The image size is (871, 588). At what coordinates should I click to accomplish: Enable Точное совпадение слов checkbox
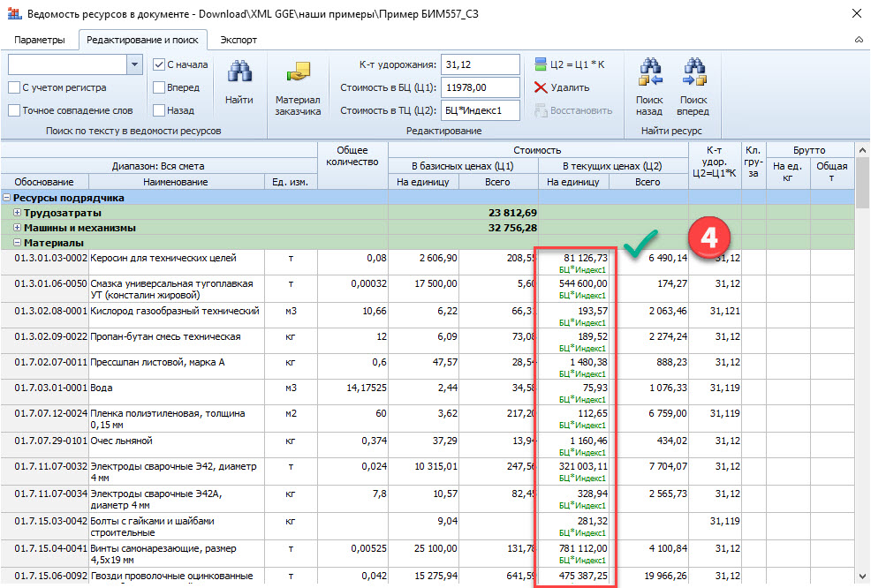click(x=14, y=110)
